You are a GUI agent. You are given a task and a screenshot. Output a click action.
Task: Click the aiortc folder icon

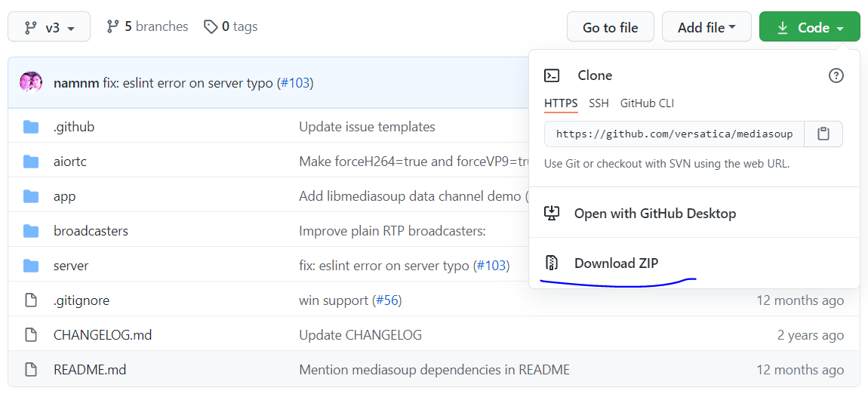(x=31, y=162)
